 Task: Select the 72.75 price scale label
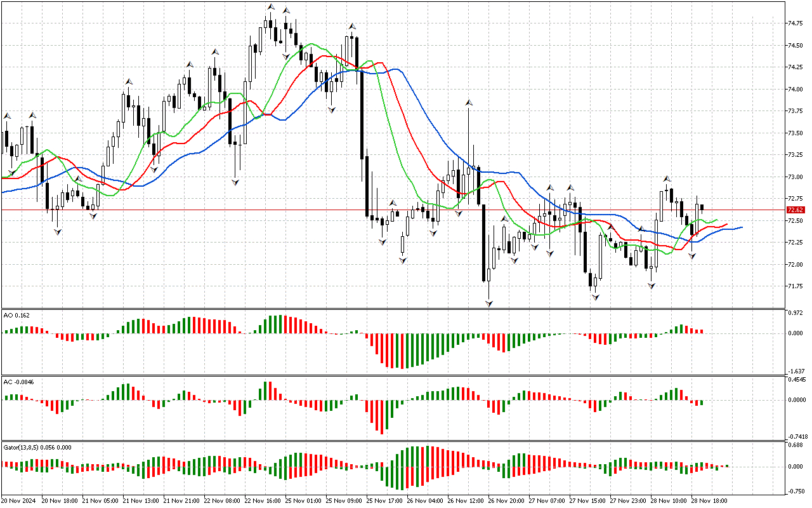795,199
